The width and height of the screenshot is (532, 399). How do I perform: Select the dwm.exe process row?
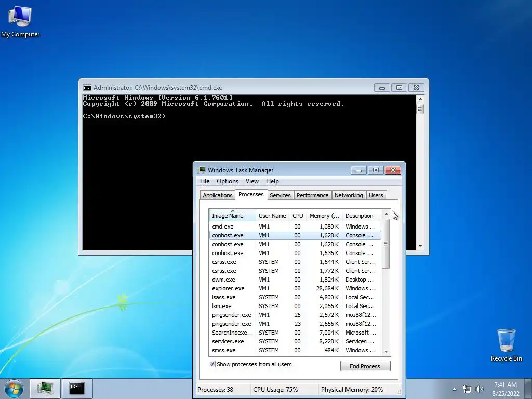coord(295,280)
